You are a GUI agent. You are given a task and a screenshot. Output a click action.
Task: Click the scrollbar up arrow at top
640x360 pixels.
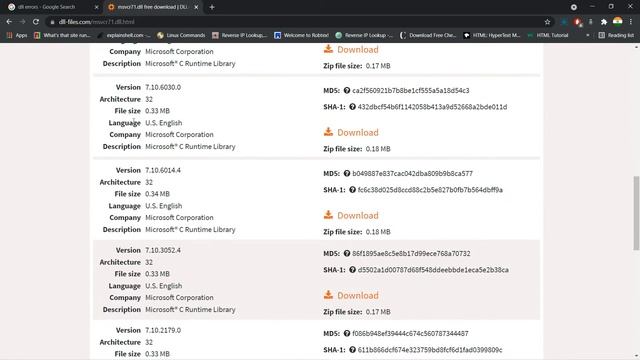pos(636,47)
